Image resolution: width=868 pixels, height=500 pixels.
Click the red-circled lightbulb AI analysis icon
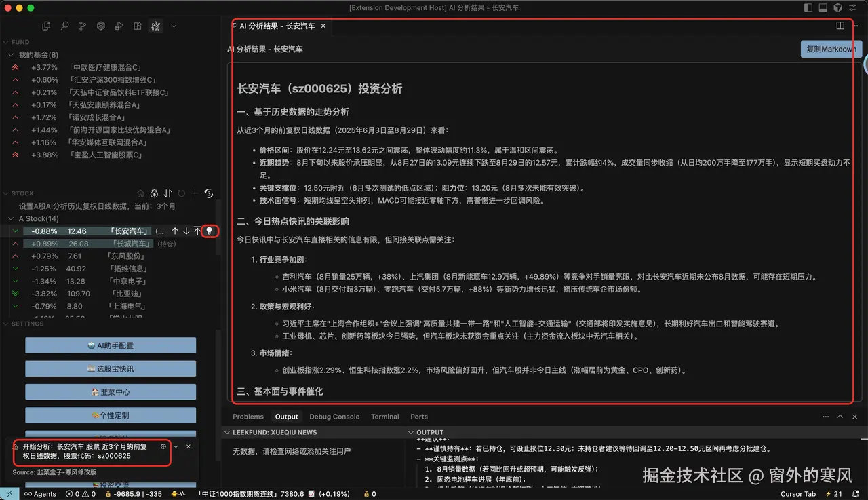pos(210,231)
